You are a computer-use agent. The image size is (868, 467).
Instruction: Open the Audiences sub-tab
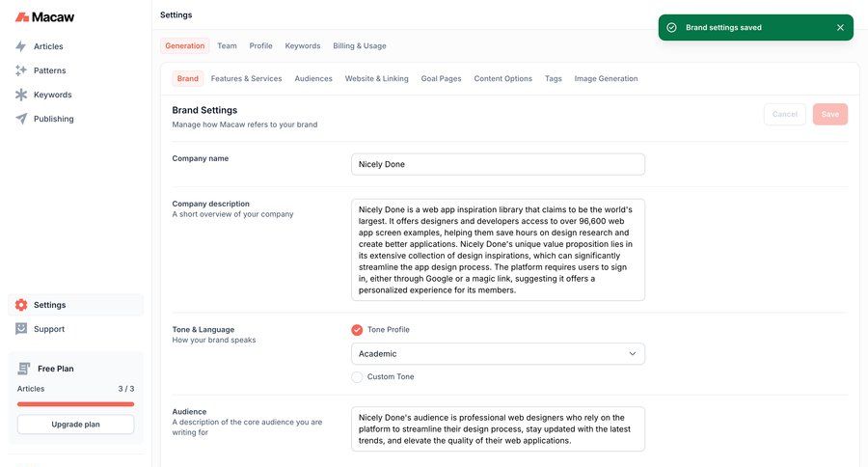pyautogui.click(x=313, y=79)
